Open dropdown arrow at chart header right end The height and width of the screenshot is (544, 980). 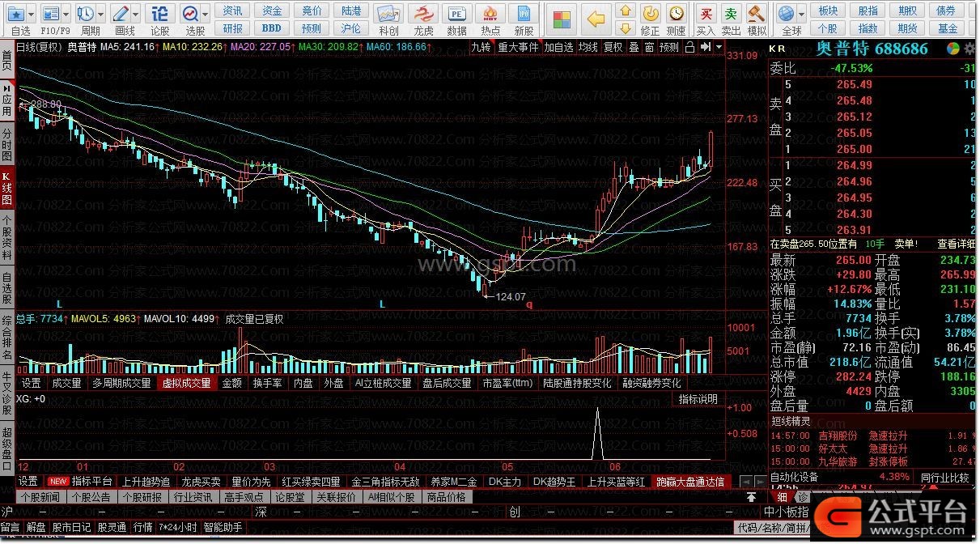717,47
